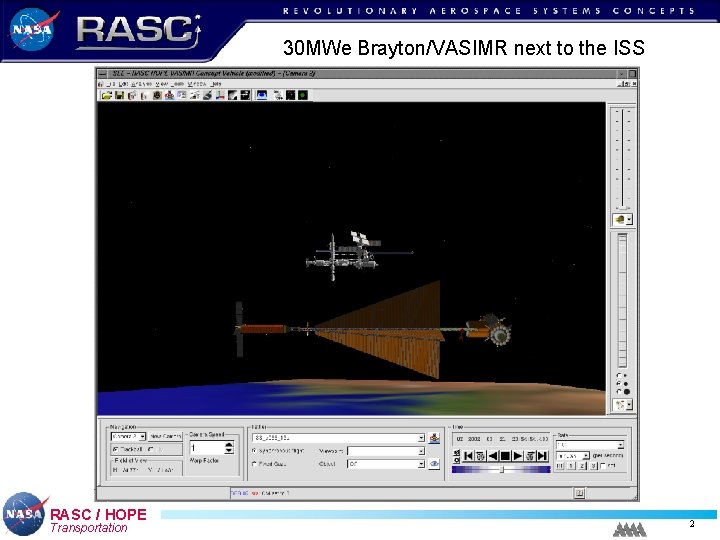Play the simulation in reverse
Screen dimensions: 720x540
pyautogui.click(x=493, y=456)
